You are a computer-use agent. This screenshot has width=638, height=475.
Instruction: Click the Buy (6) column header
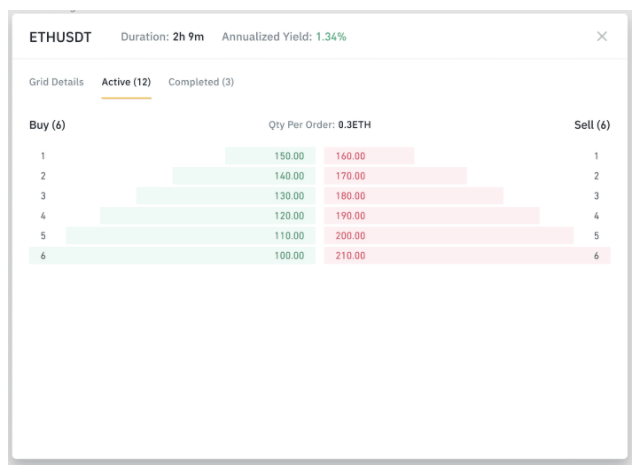pyautogui.click(x=47, y=125)
